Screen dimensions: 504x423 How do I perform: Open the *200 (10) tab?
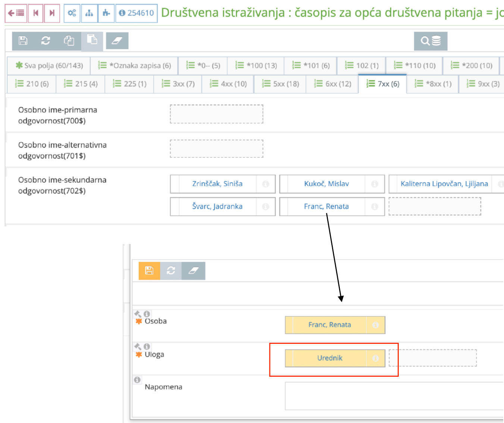[x=472, y=66]
